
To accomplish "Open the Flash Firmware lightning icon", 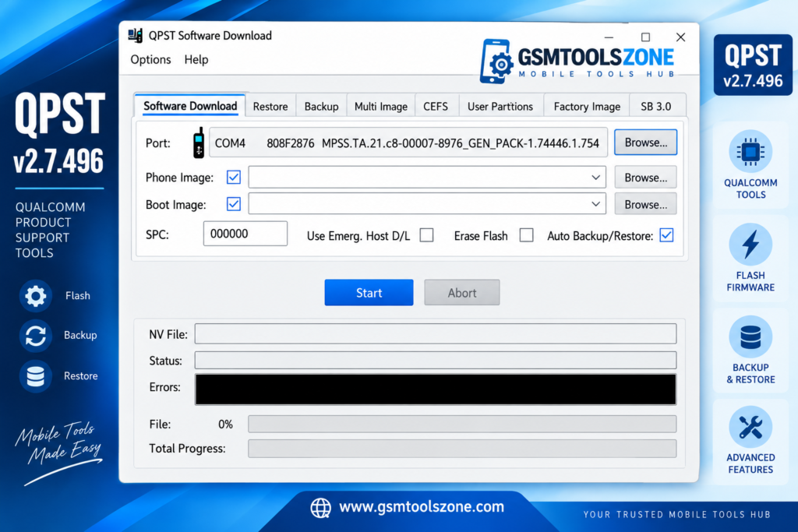I will (750, 245).
